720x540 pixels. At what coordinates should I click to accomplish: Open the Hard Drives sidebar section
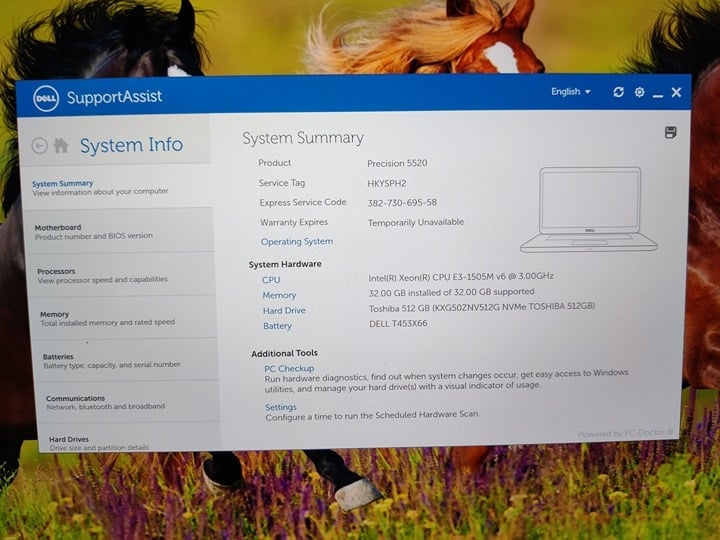[131, 438]
